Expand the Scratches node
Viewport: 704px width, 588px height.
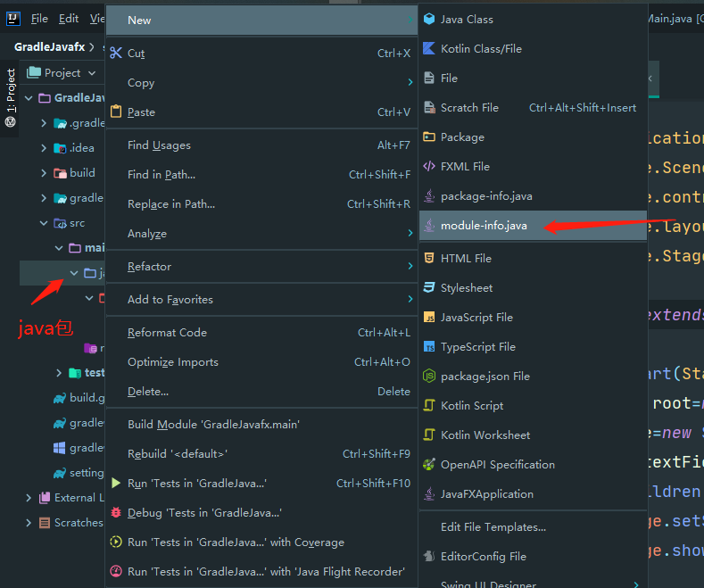[x=29, y=523]
